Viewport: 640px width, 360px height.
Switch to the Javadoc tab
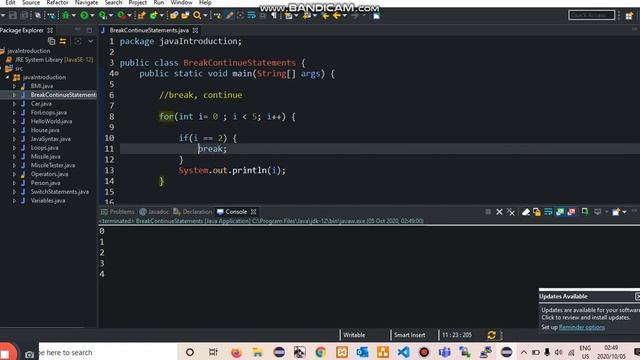pos(154,212)
